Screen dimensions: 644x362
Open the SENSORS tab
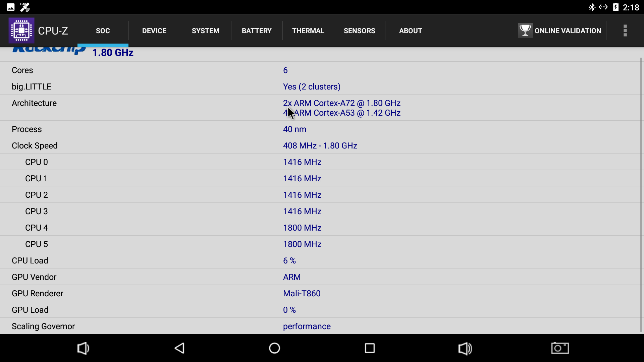pos(359,31)
